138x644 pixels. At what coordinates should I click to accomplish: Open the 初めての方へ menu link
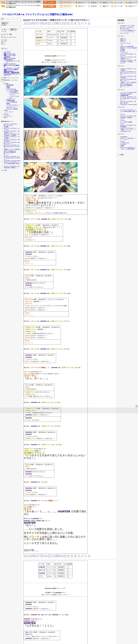click(7, 53)
